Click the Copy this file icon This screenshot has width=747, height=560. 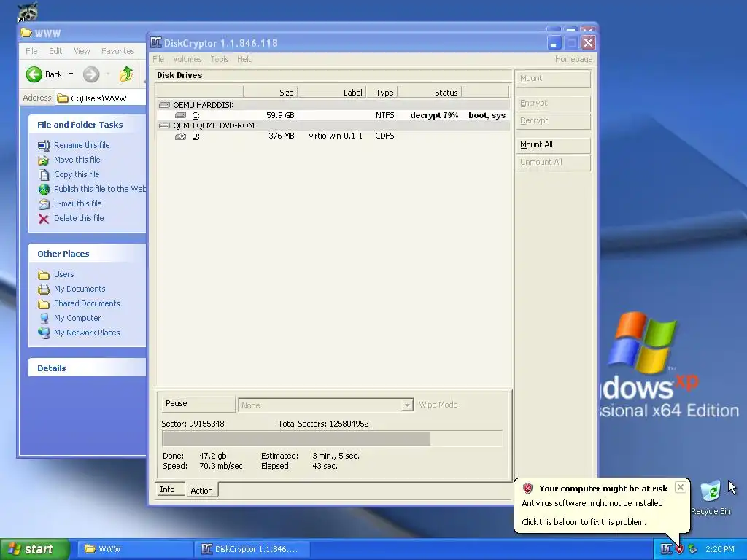44,175
